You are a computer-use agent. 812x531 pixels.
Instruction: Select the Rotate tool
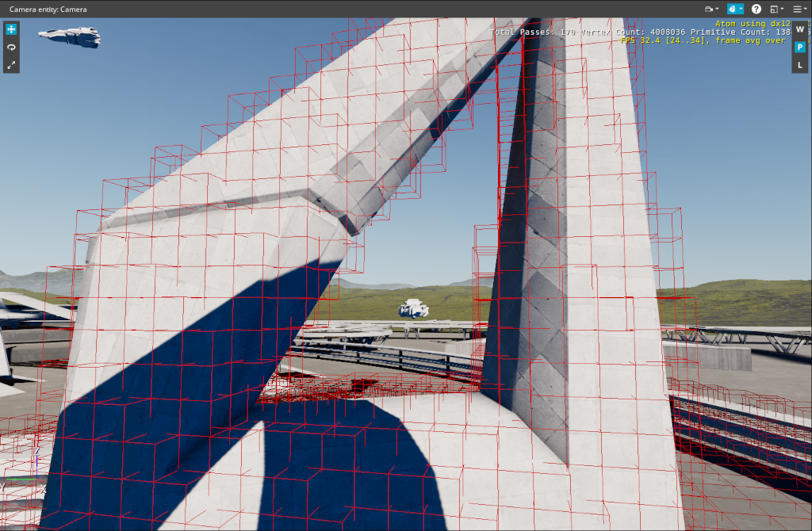(11, 47)
